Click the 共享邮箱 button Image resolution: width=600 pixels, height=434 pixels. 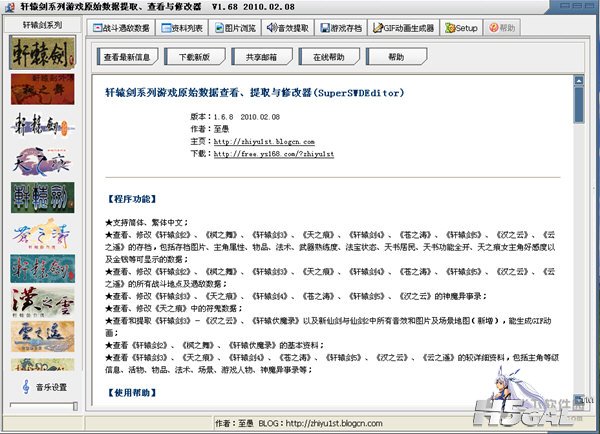pos(262,57)
